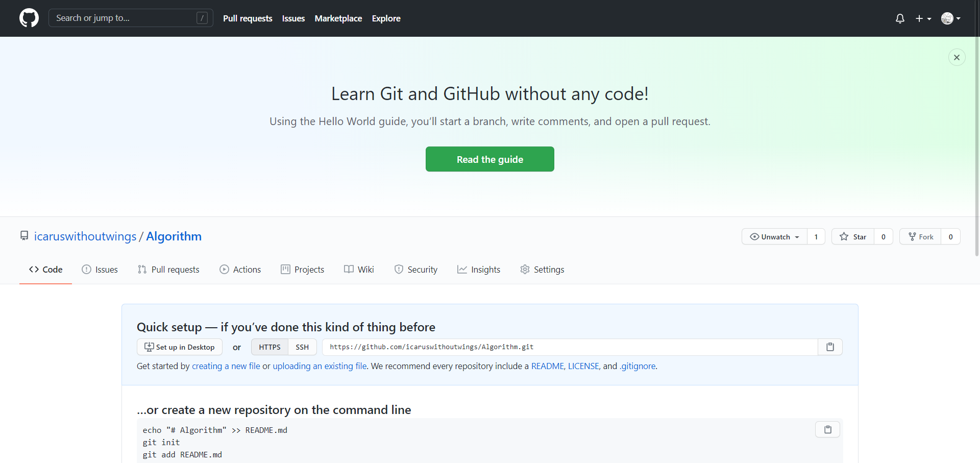Go to Marketplace
The width and height of the screenshot is (980, 463).
338,18
